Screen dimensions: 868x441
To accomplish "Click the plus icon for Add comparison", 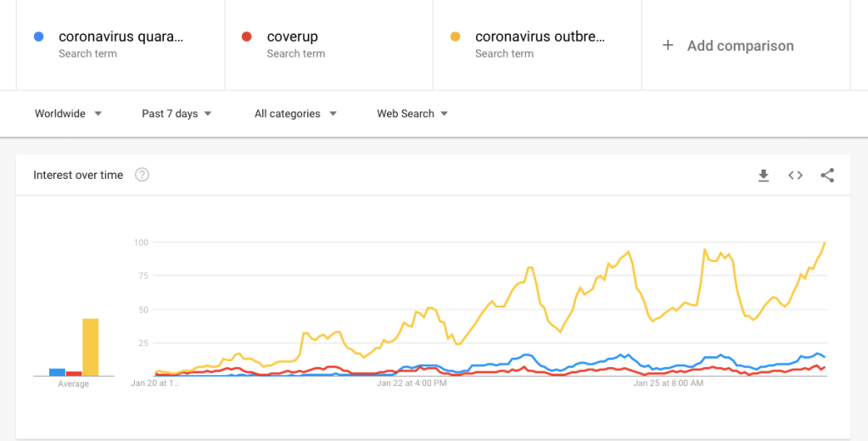I will pos(668,46).
